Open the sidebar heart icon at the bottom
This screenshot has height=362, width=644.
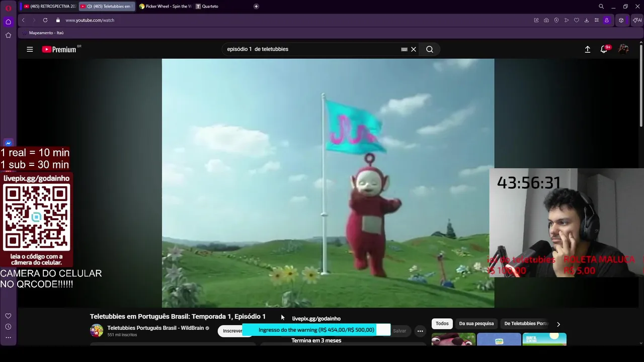(8, 316)
